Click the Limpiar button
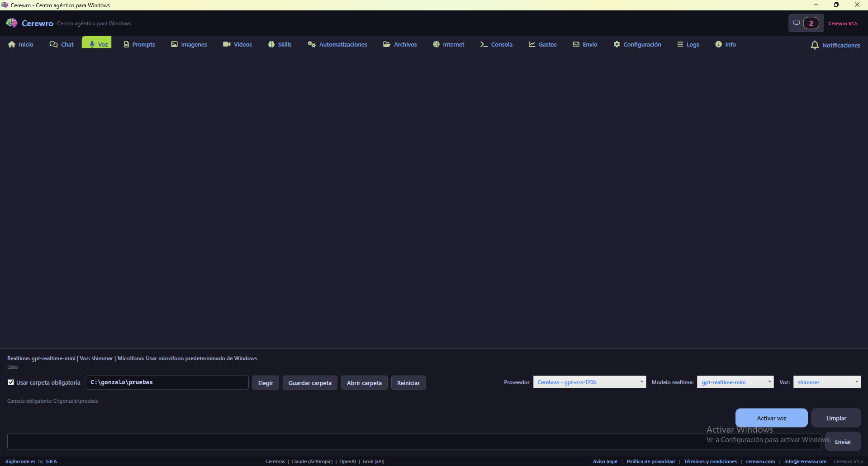Image resolution: width=868 pixels, height=466 pixels. (x=835, y=418)
